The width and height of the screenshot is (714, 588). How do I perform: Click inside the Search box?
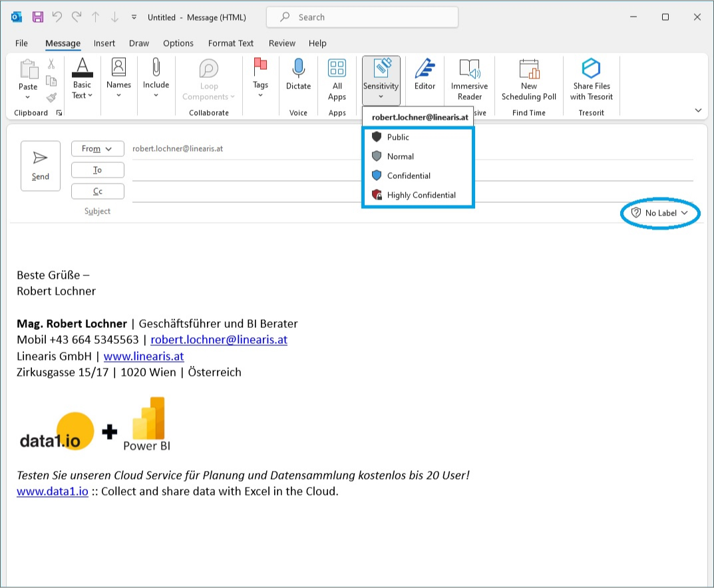coord(362,17)
